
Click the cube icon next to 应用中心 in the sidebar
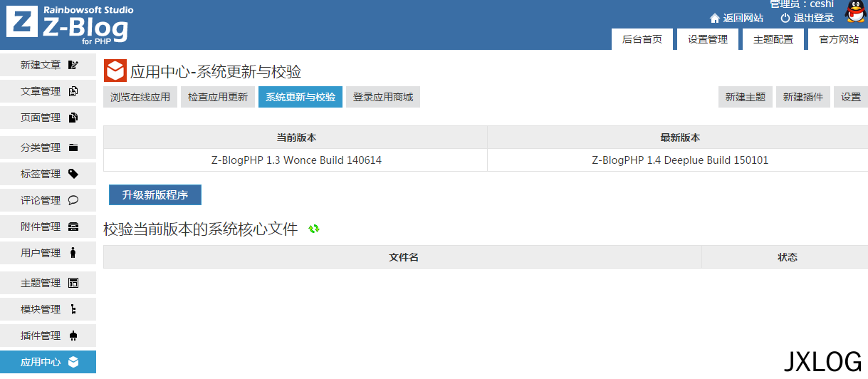coord(73,362)
